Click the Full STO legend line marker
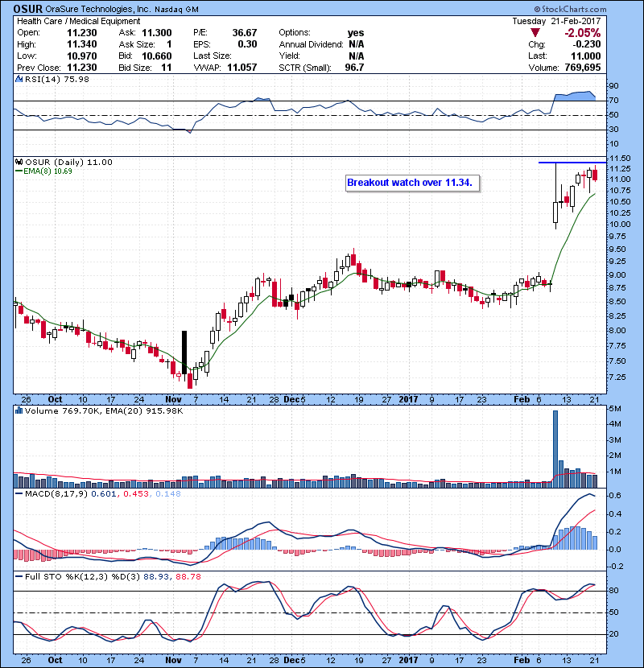 [x=19, y=576]
